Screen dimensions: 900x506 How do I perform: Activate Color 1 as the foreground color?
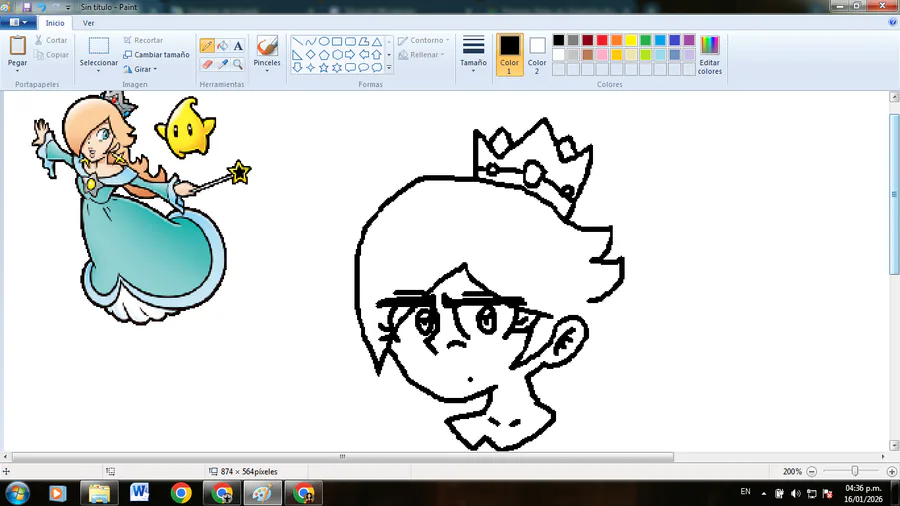pyautogui.click(x=509, y=55)
